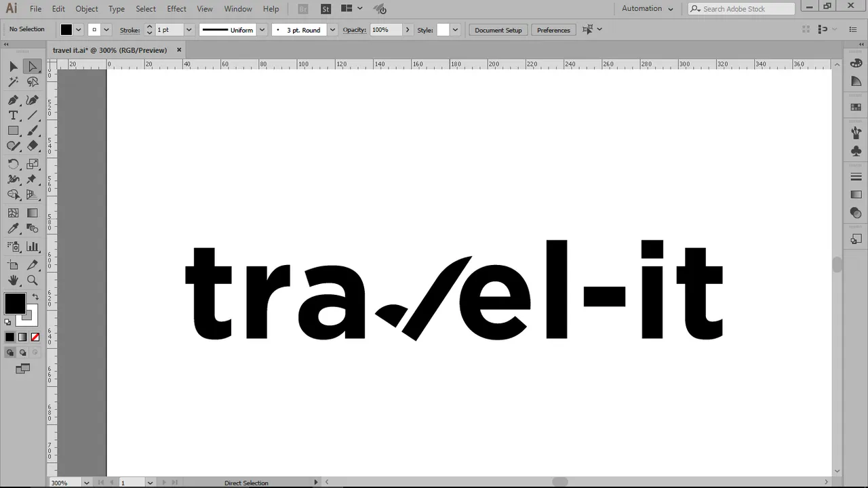Enable Draw Behind mode
The height and width of the screenshot is (488, 868).
[22, 352]
